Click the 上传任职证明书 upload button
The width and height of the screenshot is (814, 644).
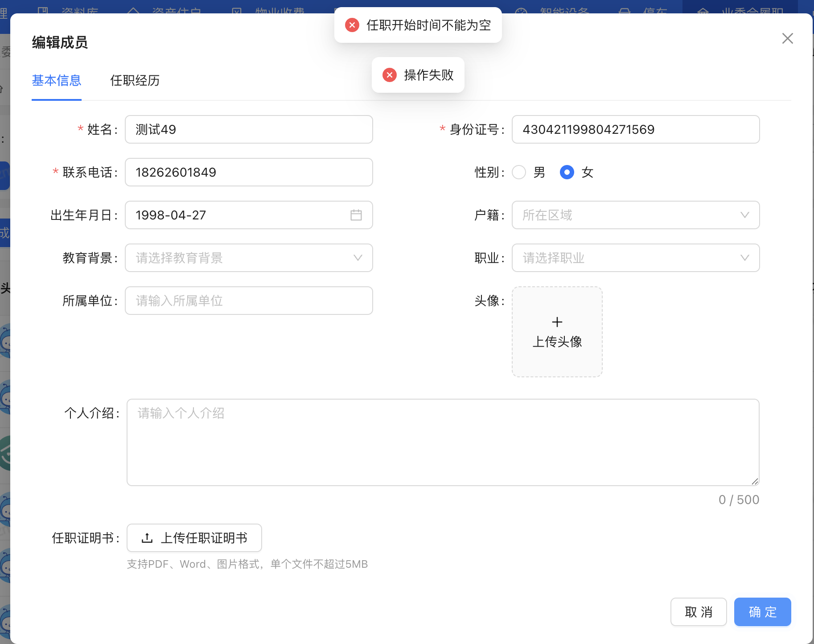[x=194, y=538]
